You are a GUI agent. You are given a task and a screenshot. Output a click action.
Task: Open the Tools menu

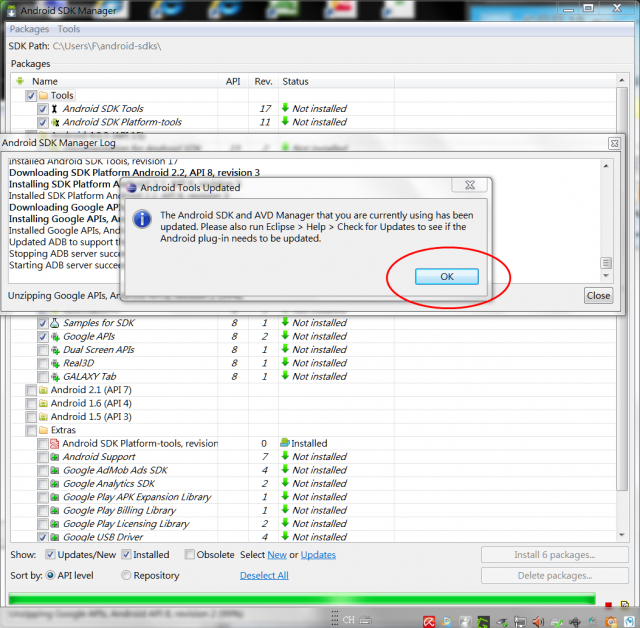coord(69,29)
